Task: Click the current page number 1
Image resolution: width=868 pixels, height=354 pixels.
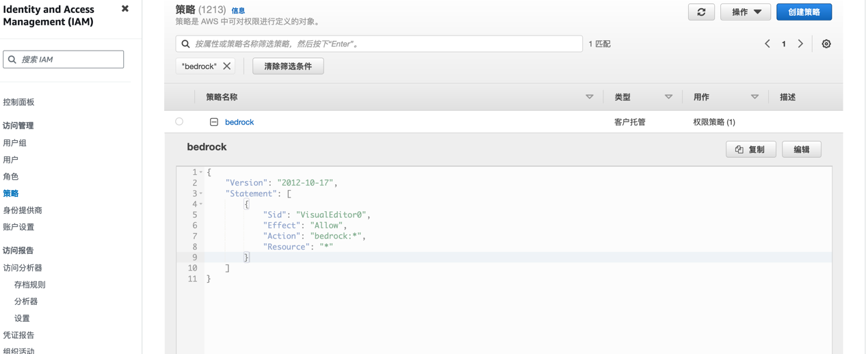Action: tap(784, 44)
